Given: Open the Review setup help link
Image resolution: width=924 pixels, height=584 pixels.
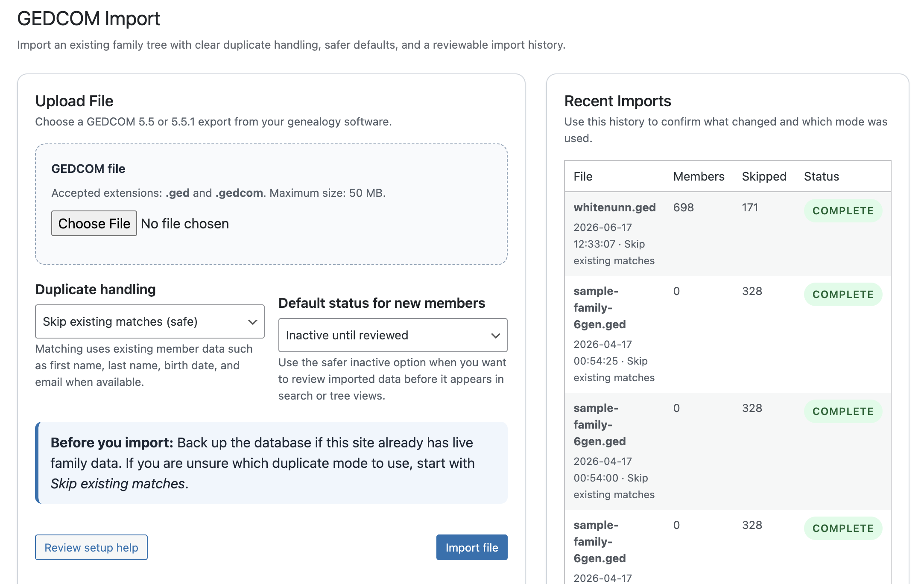Looking at the screenshot, I should pyautogui.click(x=91, y=547).
